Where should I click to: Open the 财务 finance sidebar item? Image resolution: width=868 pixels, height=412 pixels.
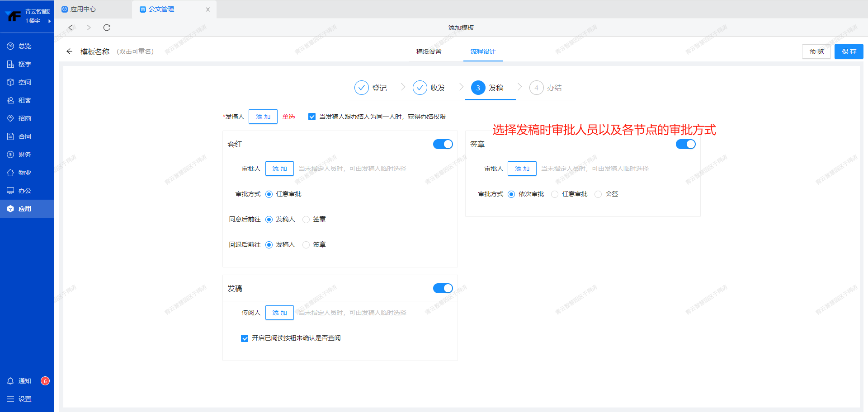[x=24, y=154]
